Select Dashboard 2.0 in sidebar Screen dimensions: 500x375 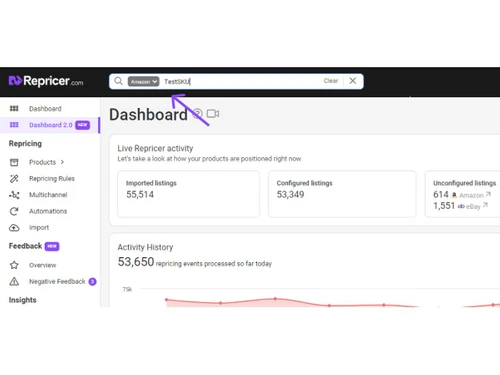coord(51,125)
